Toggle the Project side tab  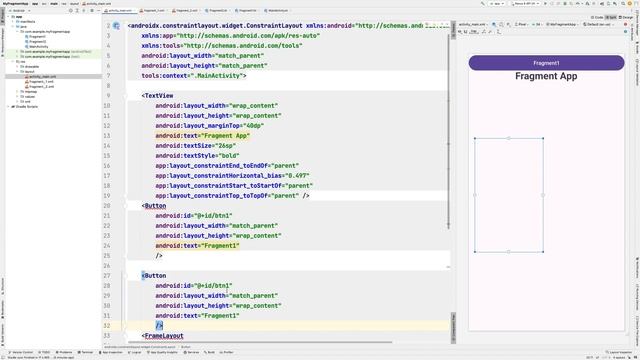[2, 16]
